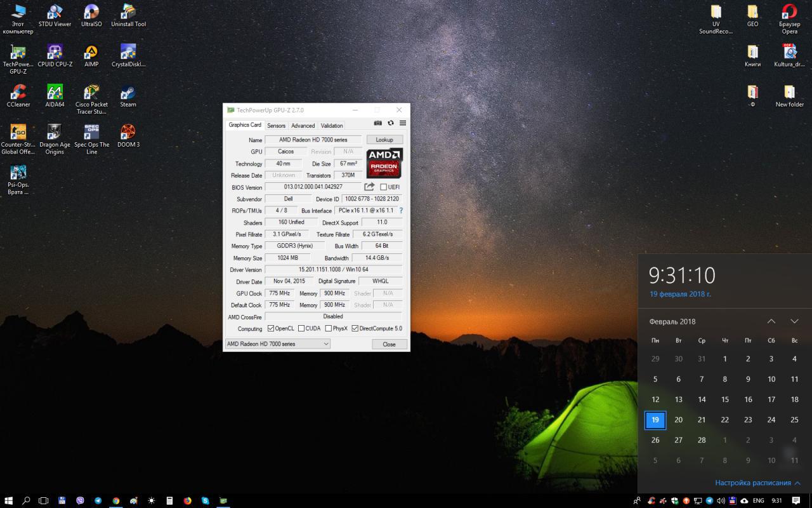Switch to the Advanced tab
This screenshot has width=812, height=508.
303,126
